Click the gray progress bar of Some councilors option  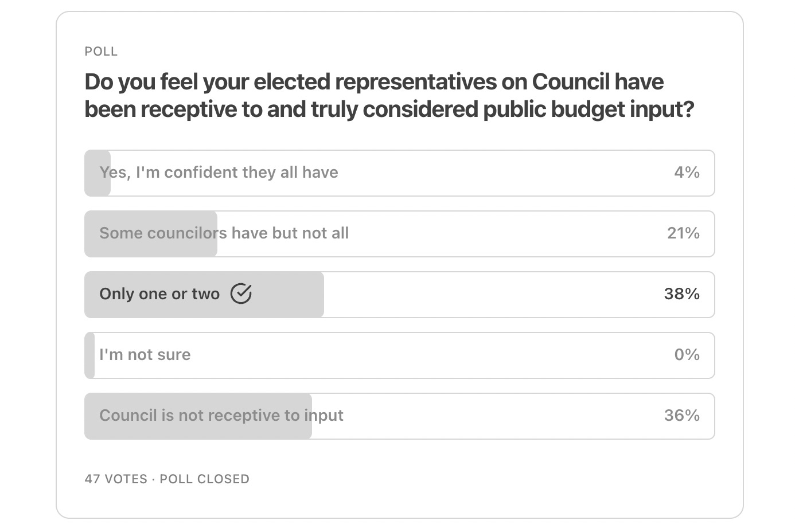151,234
